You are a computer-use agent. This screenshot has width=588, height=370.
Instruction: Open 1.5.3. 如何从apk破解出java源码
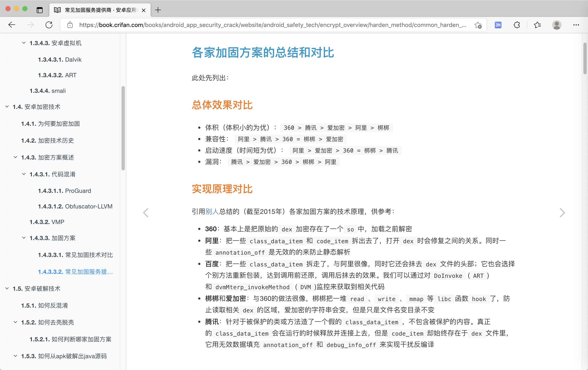(64, 356)
